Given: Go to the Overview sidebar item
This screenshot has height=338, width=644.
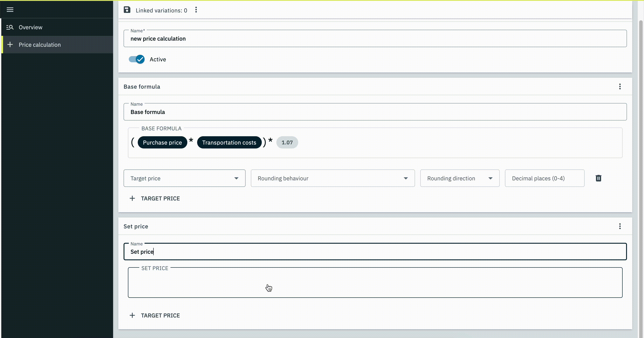Looking at the screenshot, I should point(57,27).
